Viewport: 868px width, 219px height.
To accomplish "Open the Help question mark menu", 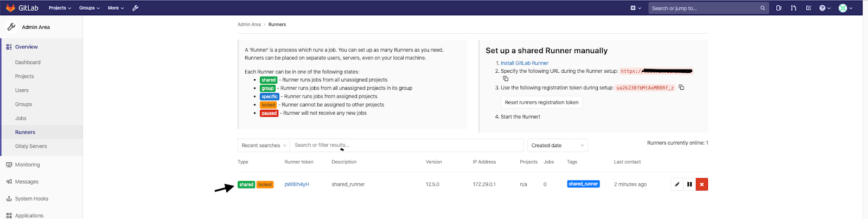I will point(825,8).
